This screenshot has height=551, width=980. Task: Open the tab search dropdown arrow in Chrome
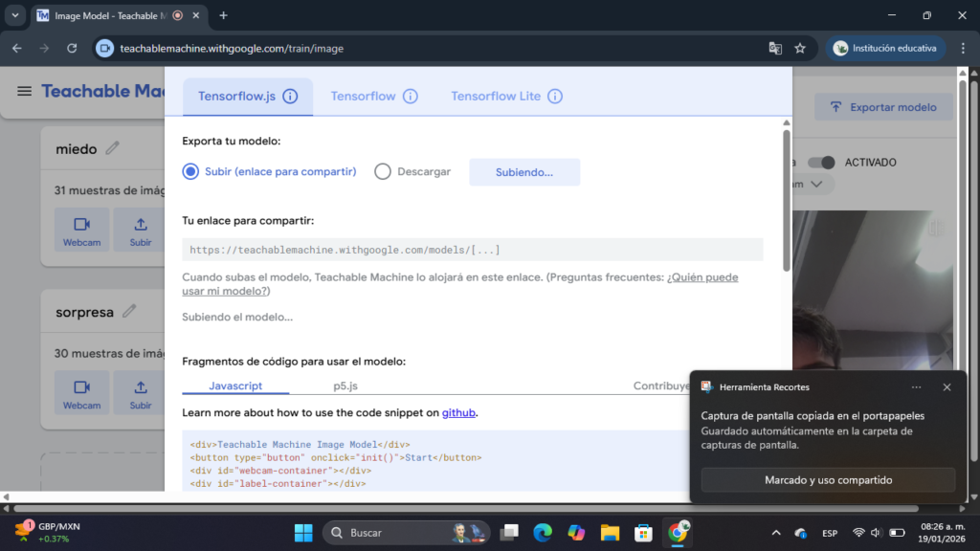click(x=14, y=15)
